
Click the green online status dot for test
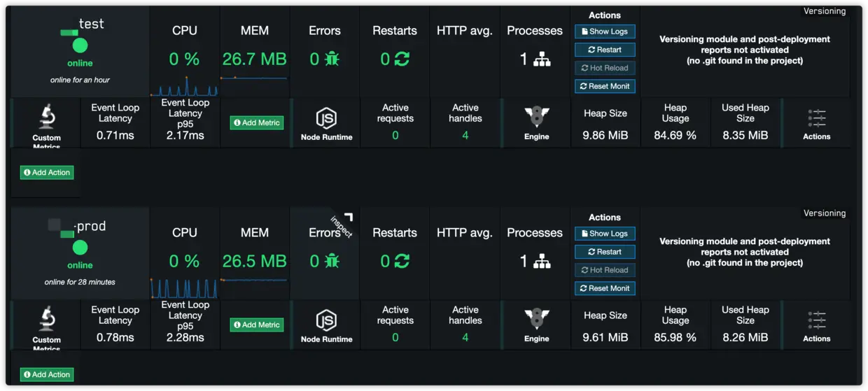(80, 45)
